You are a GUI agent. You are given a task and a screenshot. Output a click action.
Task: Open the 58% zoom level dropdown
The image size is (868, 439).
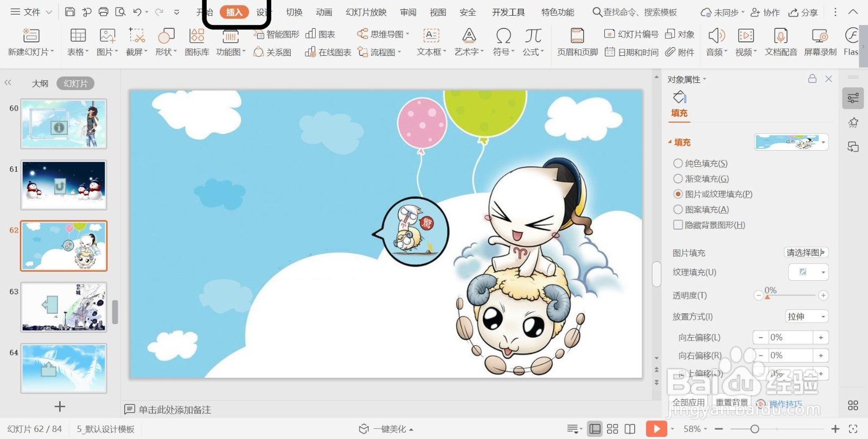696,429
